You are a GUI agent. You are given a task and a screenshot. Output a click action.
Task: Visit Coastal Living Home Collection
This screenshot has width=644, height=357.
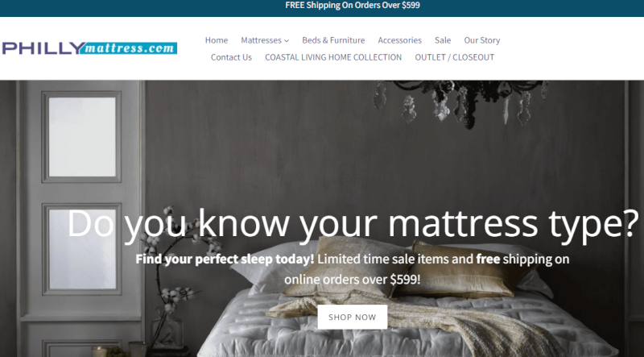333,57
